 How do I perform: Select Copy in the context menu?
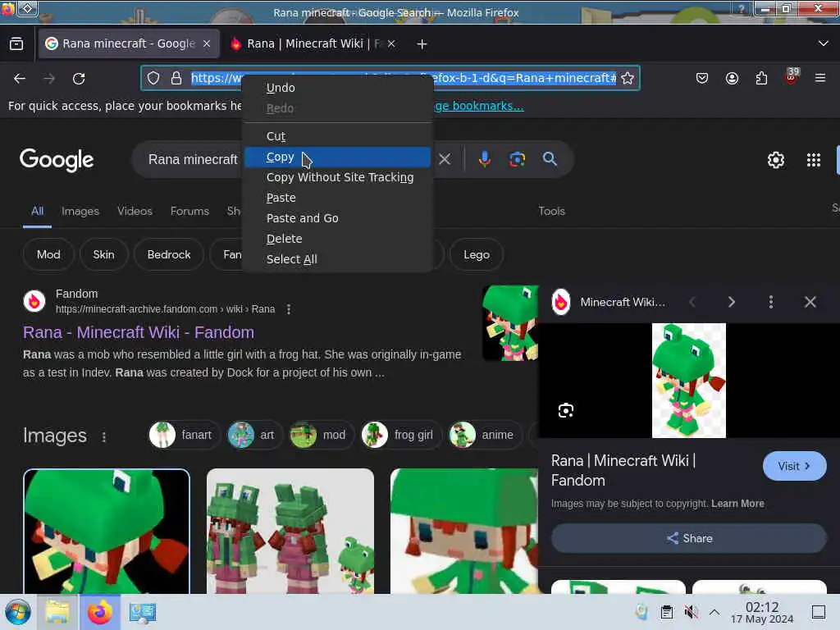tap(337, 157)
